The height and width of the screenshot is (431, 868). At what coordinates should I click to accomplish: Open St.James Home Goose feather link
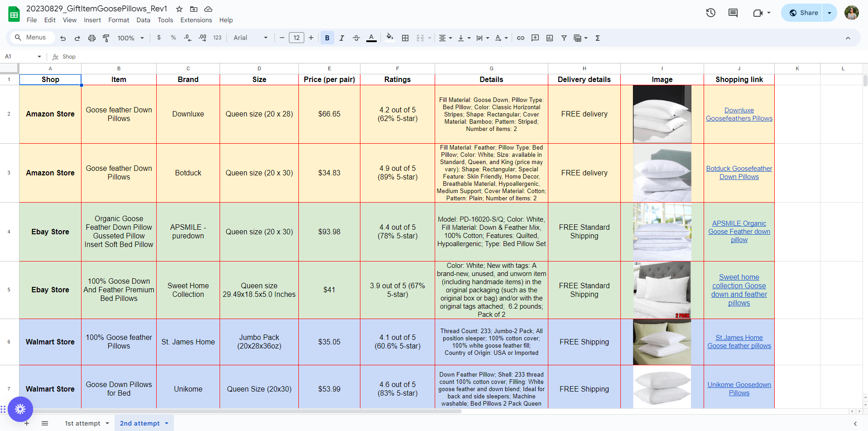click(739, 342)
